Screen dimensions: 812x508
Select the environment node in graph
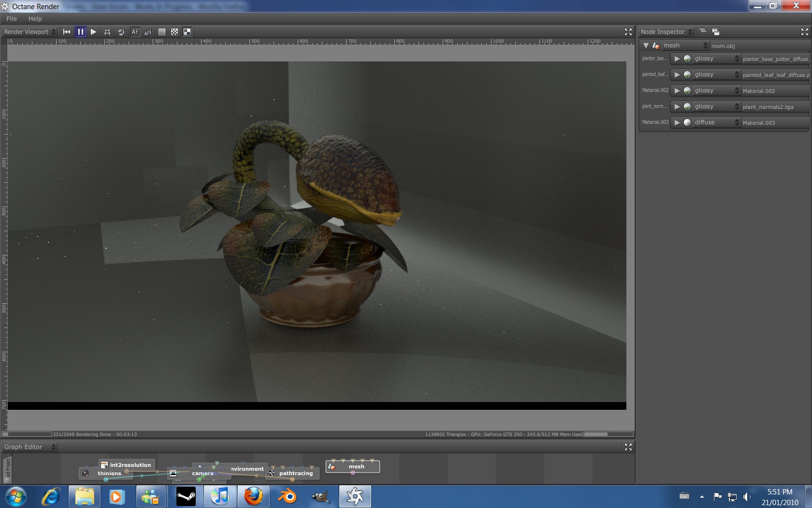[x=247, y=469]
